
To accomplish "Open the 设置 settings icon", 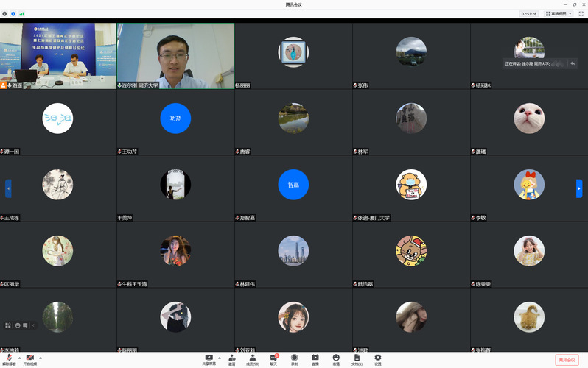I will click(x=378, y=358).
